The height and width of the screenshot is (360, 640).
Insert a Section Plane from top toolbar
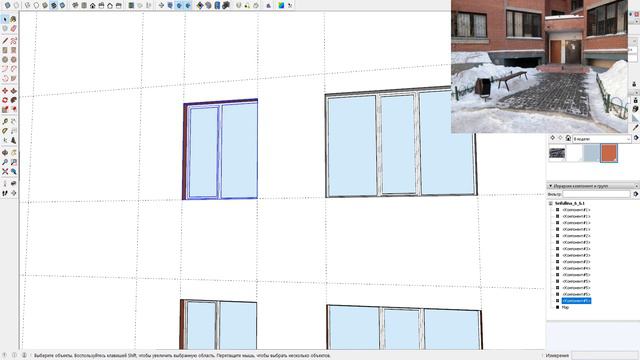[x=161, y=5]
